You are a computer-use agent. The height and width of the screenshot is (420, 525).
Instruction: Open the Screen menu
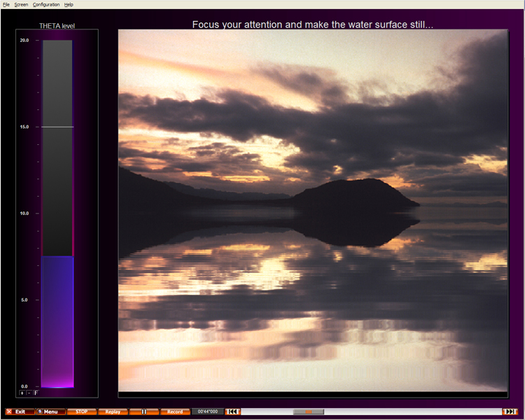(21, 4)
